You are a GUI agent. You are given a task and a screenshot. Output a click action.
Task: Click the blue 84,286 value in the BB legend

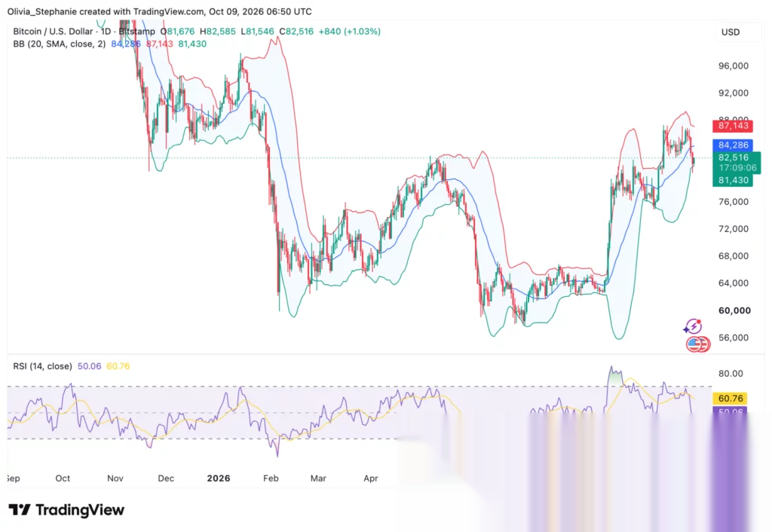coord(126,44)
